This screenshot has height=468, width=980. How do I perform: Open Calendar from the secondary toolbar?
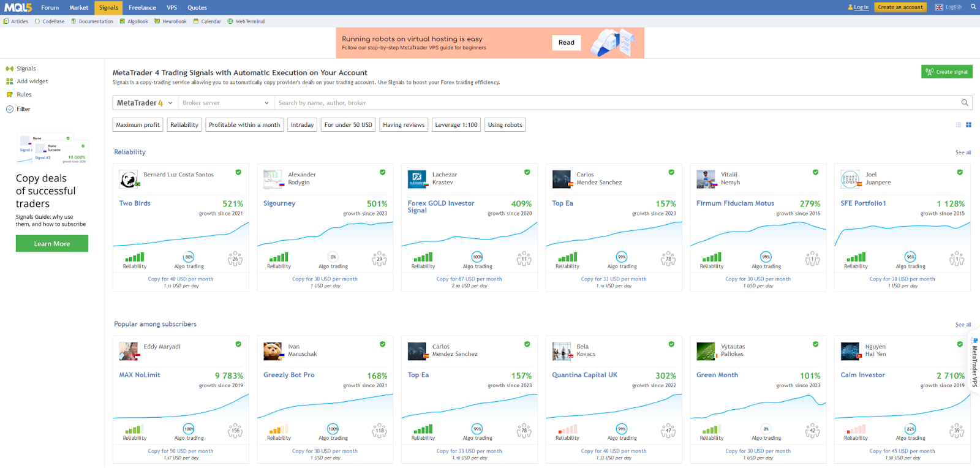(207, 21)
